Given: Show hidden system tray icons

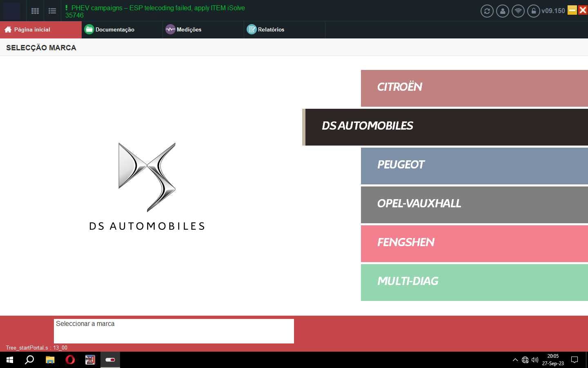Looking at the screenshot, I should coord(515,360).
